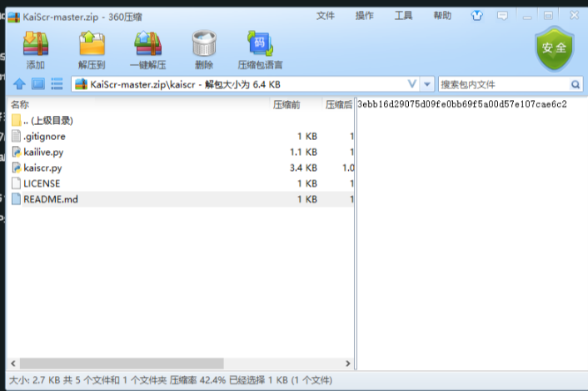Click the horizontal scrollbar thumb
This screenshot has height=391, width=588.
tap(122, 363)
